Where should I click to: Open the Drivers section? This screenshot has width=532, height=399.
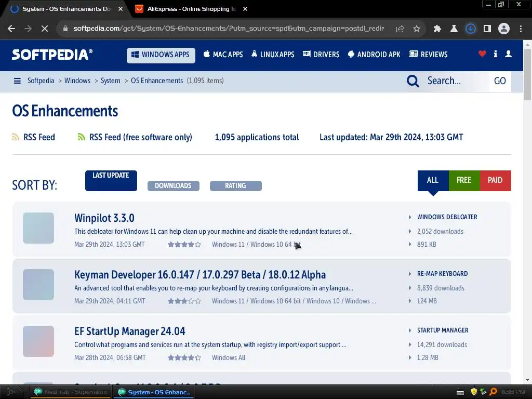[321, 54]
